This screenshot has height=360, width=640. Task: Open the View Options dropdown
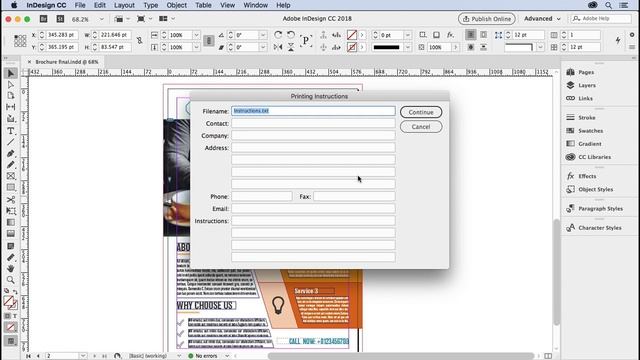122,19
